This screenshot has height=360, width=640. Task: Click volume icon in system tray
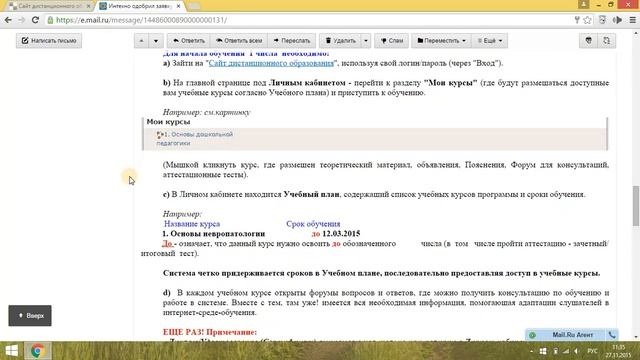tap(576, 351)
